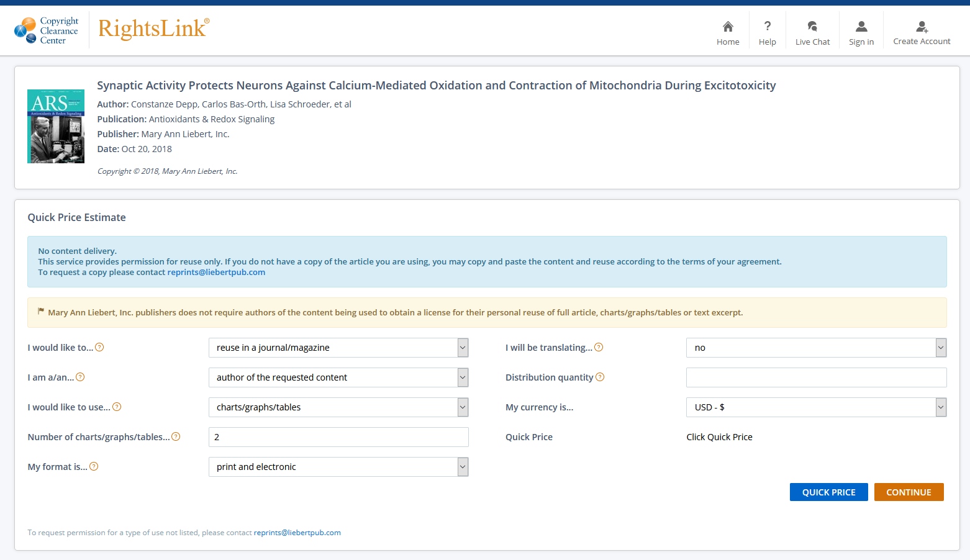This screenshot has height=560, width=970.
Task: Click reprints email link in blue notice
Action: (x=216, y=272)
